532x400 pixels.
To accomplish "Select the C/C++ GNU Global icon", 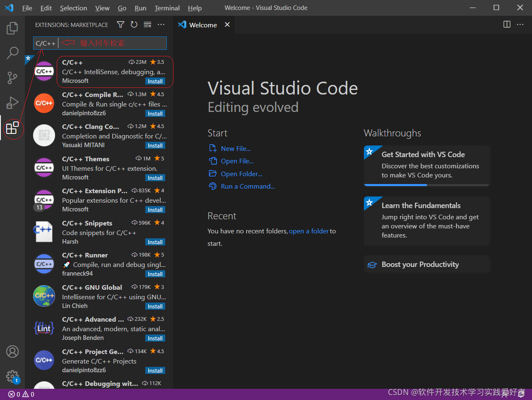I will [44, 296].
